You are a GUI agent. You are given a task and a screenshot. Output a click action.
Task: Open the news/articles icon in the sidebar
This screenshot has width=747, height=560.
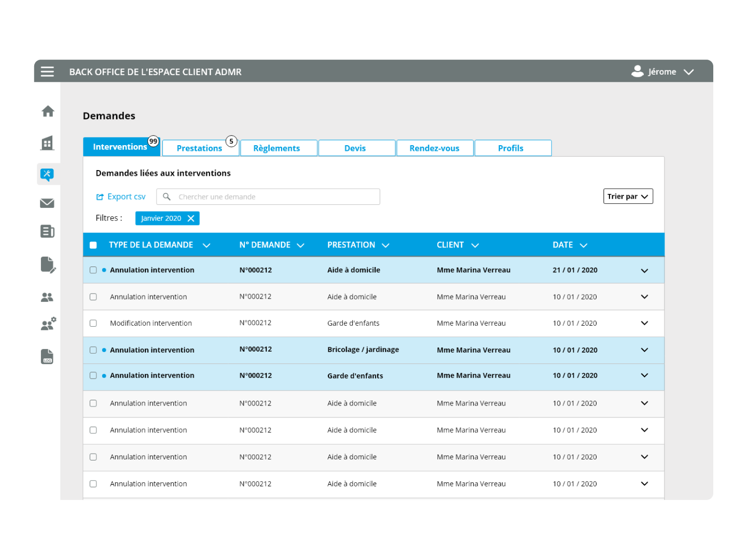(47, 232)
